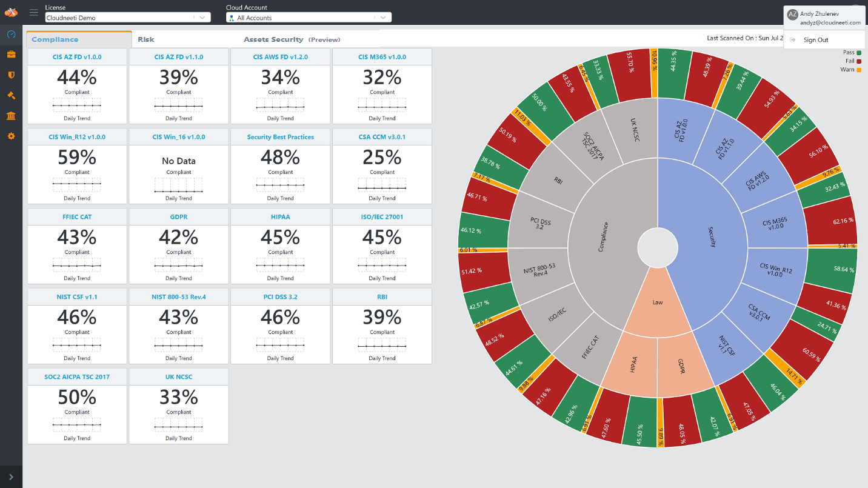
Task: Click the Cloudneeti logo icon
Action: pyautogui.click(x=11, y=12)
